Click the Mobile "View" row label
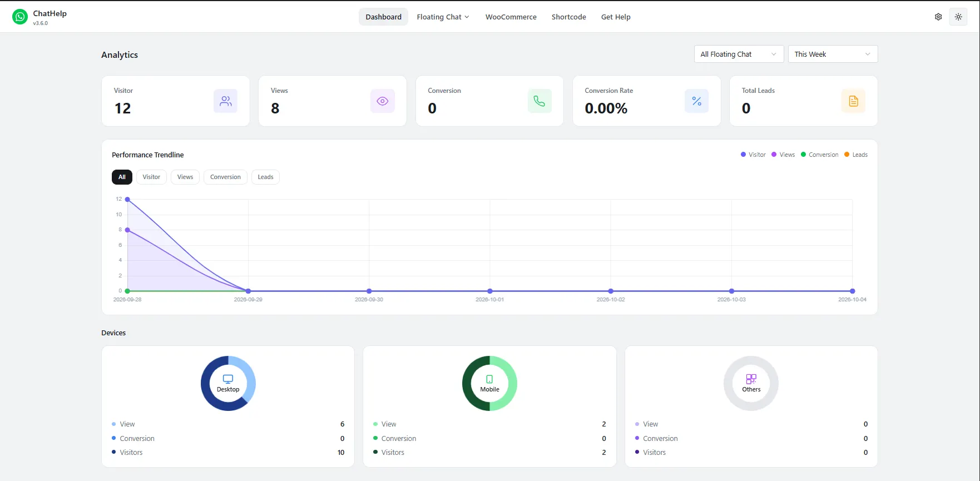 click(389, 424)
